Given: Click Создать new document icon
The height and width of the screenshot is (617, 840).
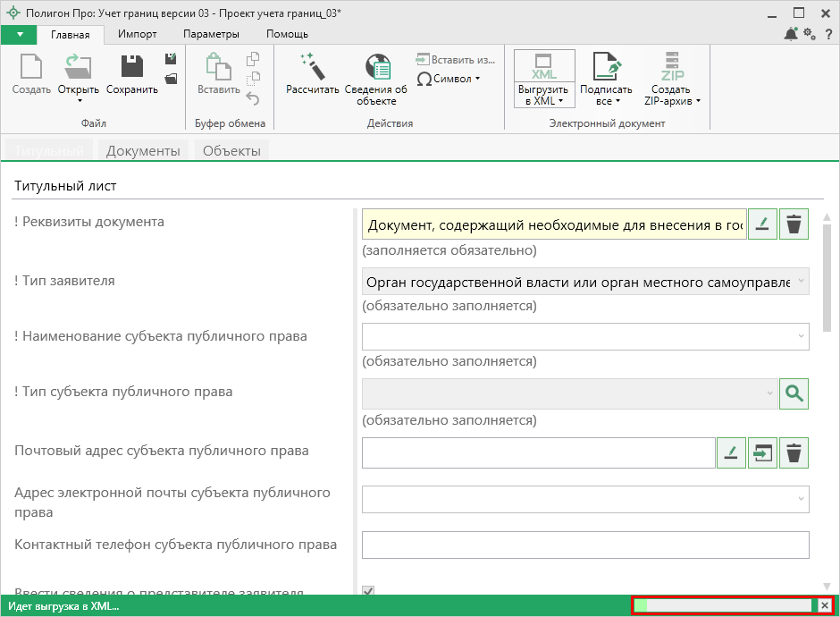Looking at the screenshot, I should coord(31,67).
